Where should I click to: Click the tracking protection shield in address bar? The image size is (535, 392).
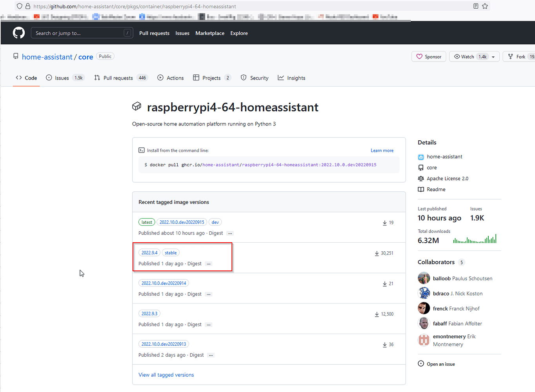click(19, 6)
